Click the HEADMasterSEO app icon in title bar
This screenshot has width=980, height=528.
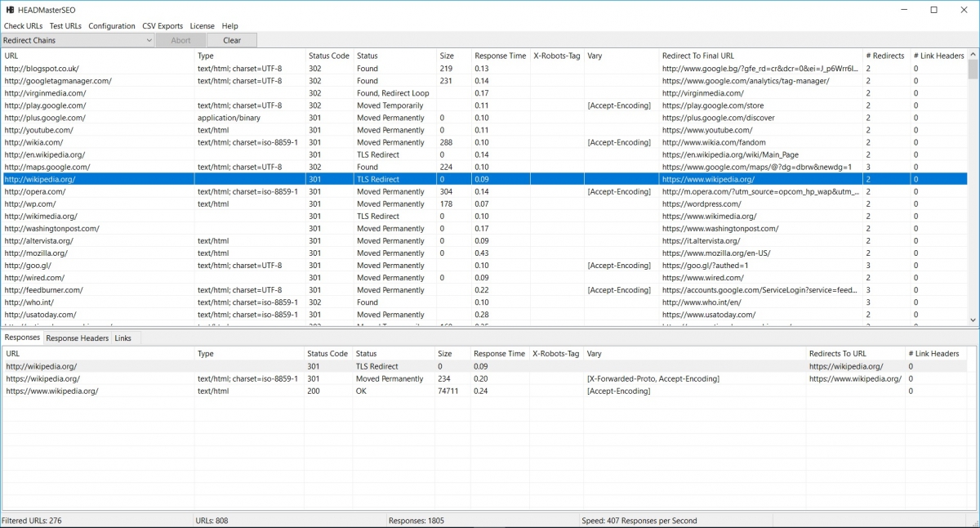point(10,10)
